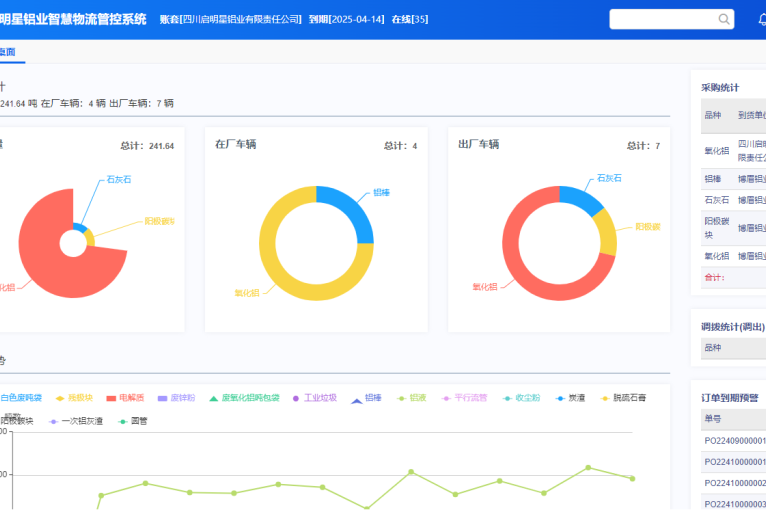The image size is (766, 510).
Task: Click the 到期[2025-04-14] expiry label
Action: (346, 20)
